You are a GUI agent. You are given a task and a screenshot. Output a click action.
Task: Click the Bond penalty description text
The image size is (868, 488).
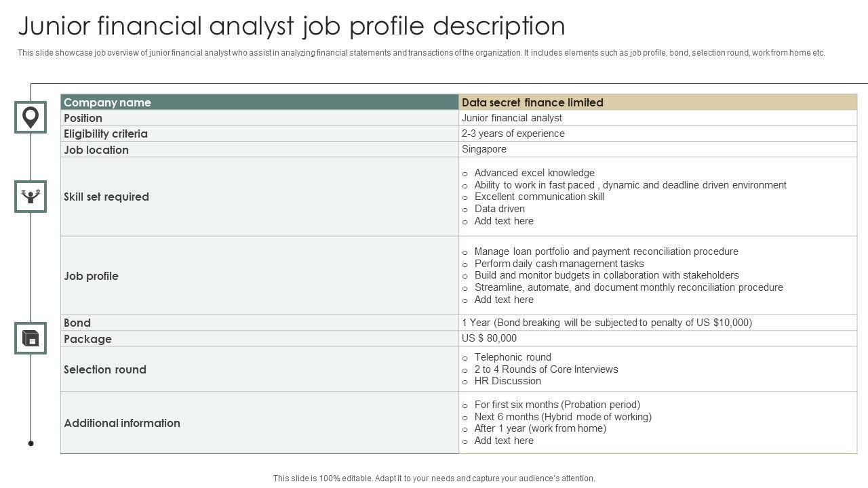(x=607, y=323)
